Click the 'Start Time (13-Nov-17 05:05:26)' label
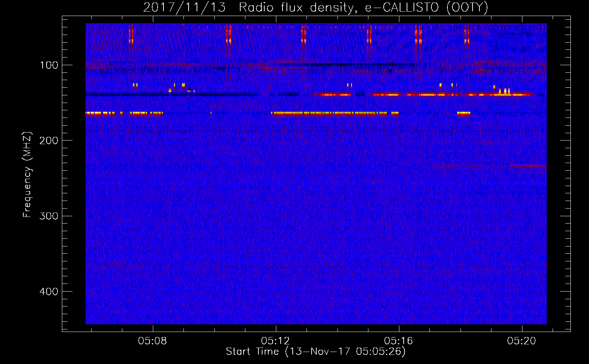589x364 pixels. click(x=316, y=352)
